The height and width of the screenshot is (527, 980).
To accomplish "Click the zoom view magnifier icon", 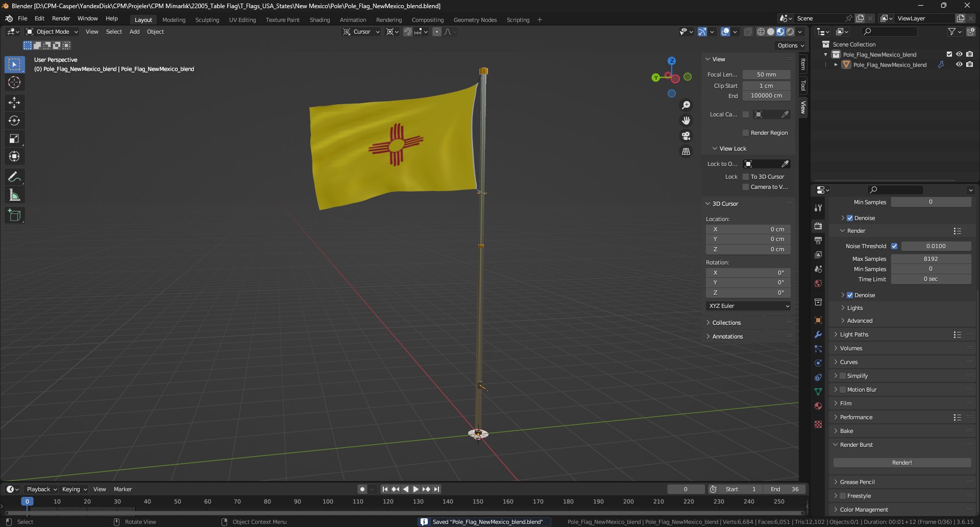I will [x=686, y=105].
